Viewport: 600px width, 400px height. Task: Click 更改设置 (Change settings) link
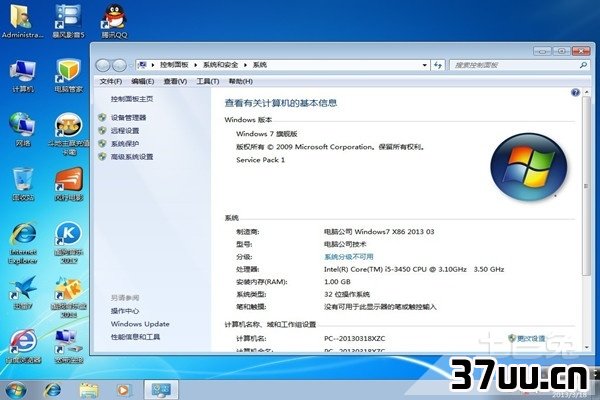coord(531,338)
